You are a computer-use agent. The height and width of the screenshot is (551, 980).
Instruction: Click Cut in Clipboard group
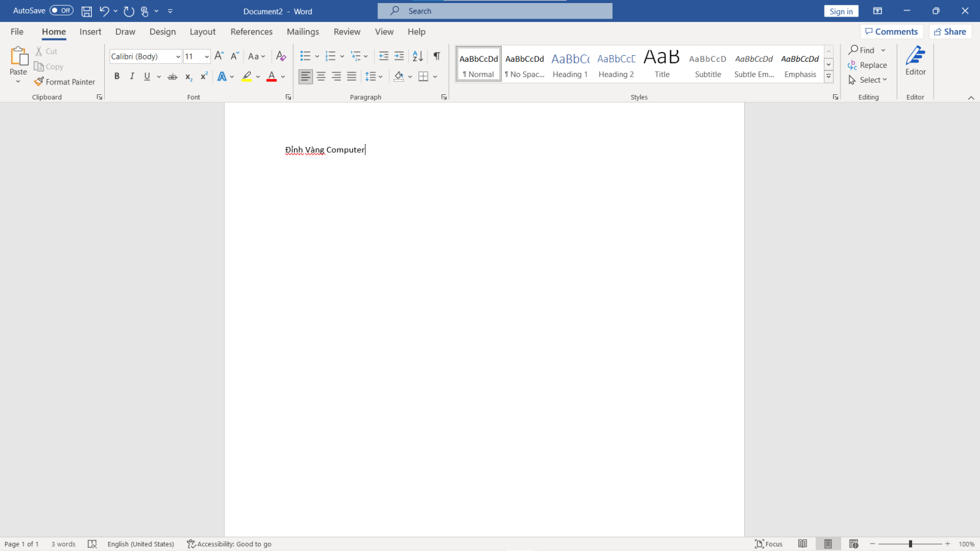(x=46, y=51)
